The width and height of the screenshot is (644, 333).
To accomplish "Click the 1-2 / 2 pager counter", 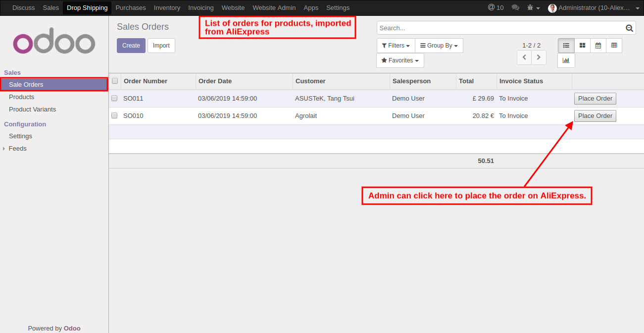I will pos(531,46).
